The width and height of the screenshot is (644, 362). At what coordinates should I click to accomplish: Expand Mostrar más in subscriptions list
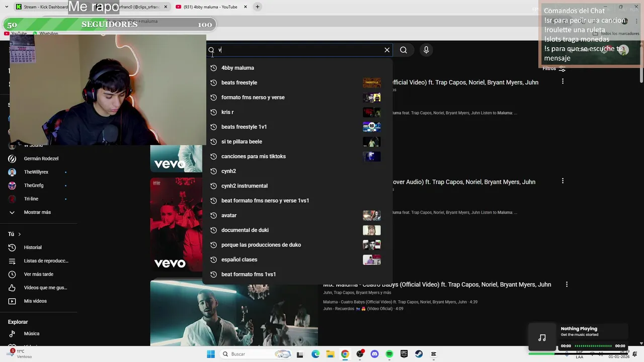click(x=38, y=212)
